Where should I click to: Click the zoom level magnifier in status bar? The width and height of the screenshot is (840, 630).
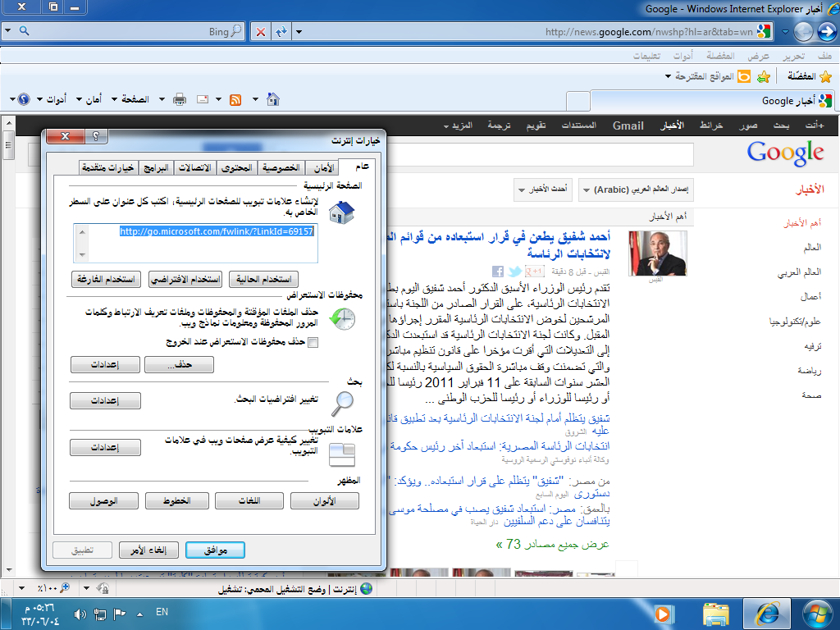tap(65, 587)
